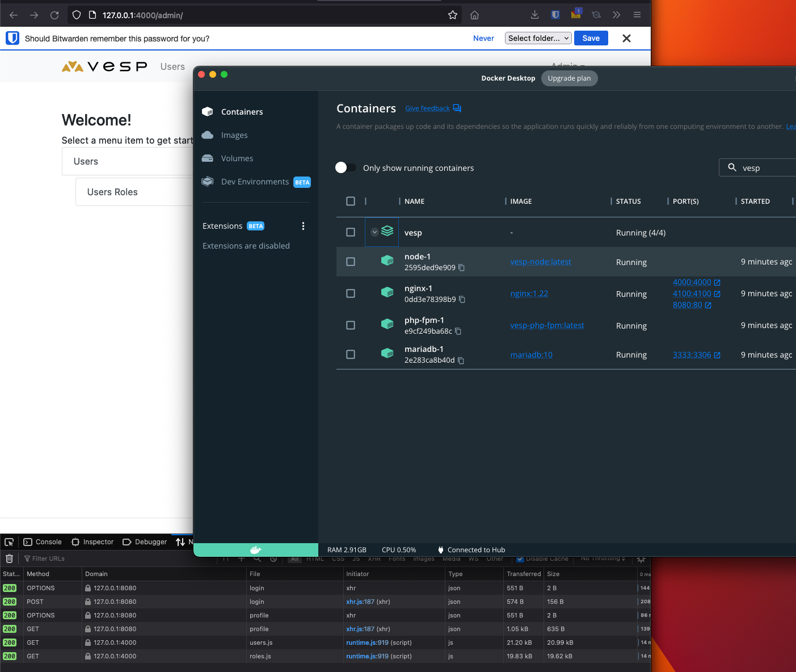Click the Docker whale icon in status bar
Image resolution: width=796 pixels, height=672 pixels.
point(256,549)
